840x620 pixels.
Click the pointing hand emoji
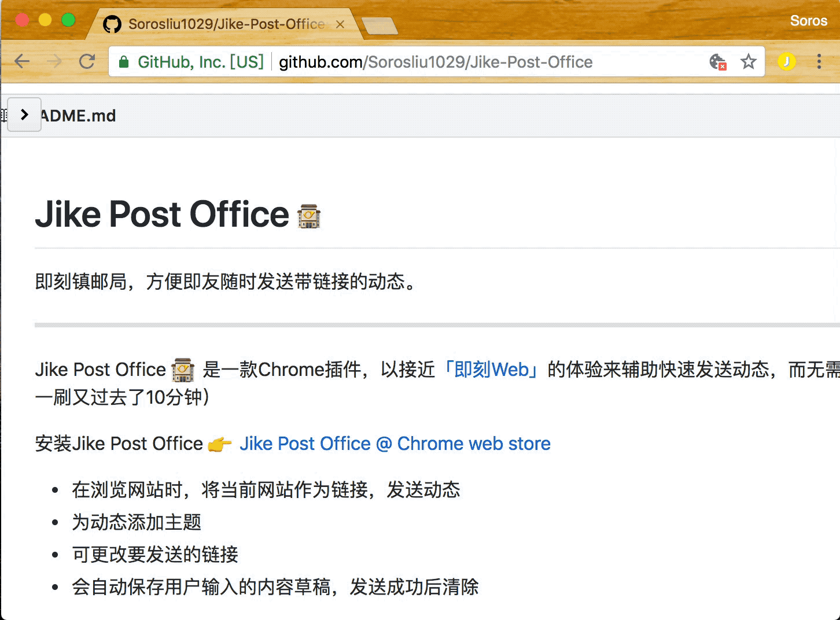click(x=220, y=444)
